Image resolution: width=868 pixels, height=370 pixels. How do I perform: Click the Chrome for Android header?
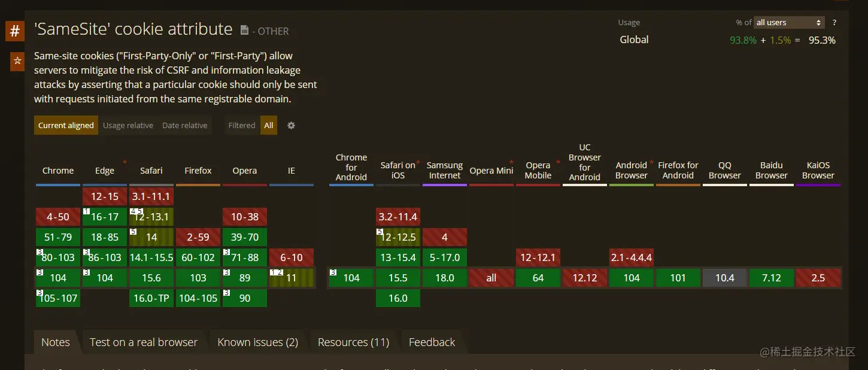click(x=351, y=167)
